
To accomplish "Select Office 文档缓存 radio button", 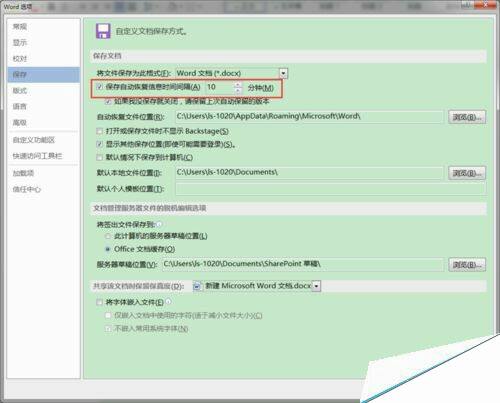I will tap(108, 249).
